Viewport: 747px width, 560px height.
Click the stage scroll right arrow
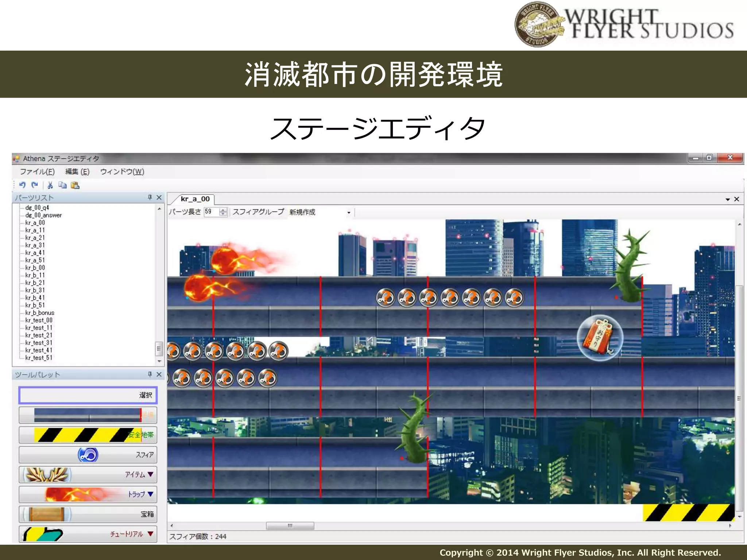pos(730,526)
